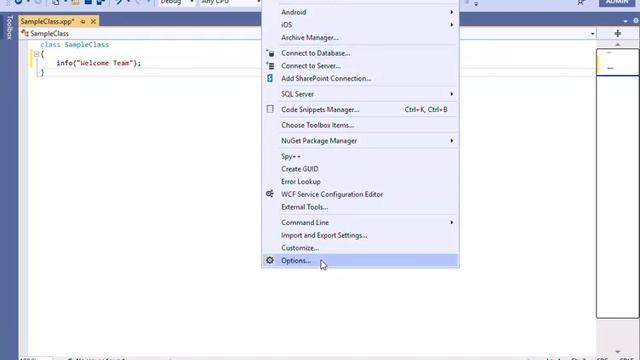This screenshot has width=640, height=360.
Task: Switch to the SampleClass.xpp tab
Action: 47,21
